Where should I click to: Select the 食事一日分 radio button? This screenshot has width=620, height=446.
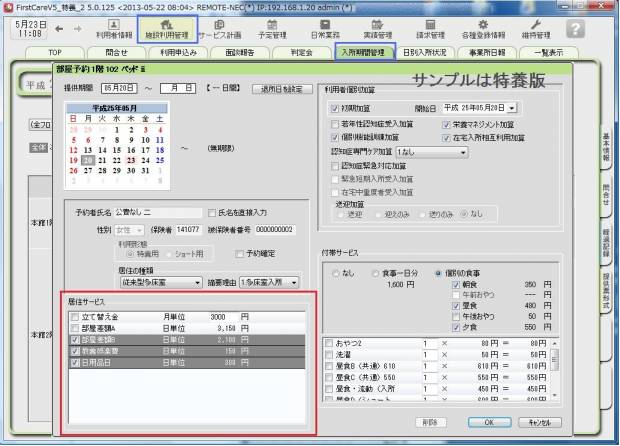[x=376, y=272]
